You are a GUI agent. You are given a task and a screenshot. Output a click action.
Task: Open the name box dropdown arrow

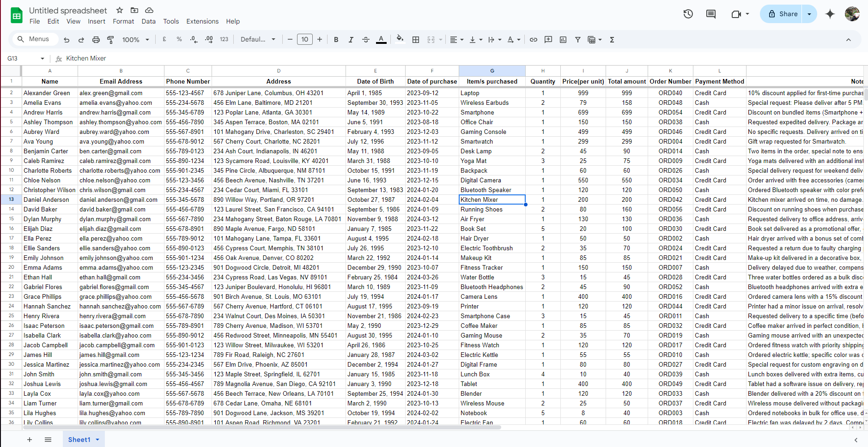[x=42, y=59]
